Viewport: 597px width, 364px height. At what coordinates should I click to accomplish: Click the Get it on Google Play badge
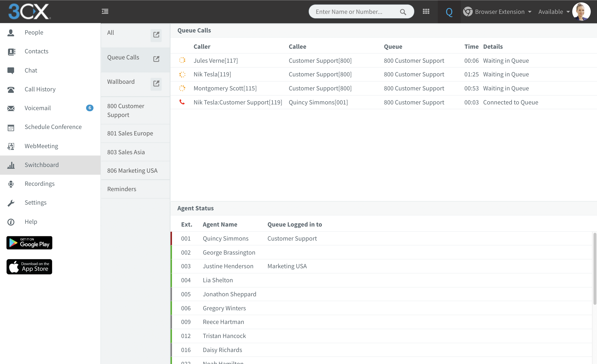pyautogui.click(x=29, y=243)
